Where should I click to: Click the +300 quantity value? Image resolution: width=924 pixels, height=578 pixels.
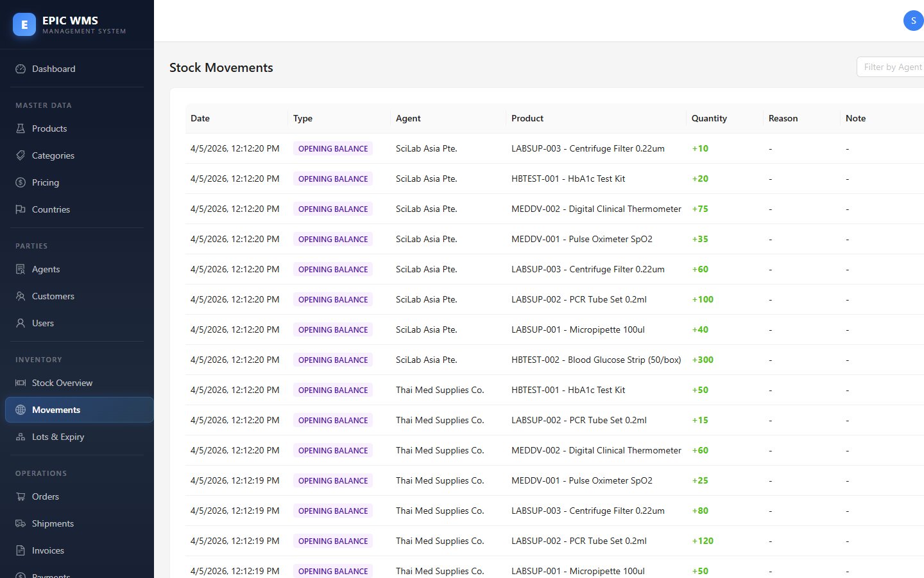coord(703,360)
